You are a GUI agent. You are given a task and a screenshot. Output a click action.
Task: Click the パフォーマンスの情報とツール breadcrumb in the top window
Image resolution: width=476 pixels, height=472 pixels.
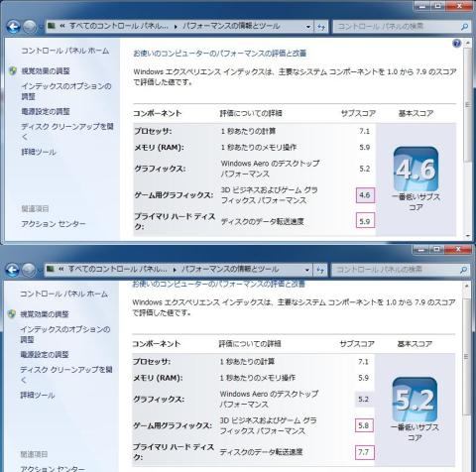pyautogui.click(x=231, y=26)
